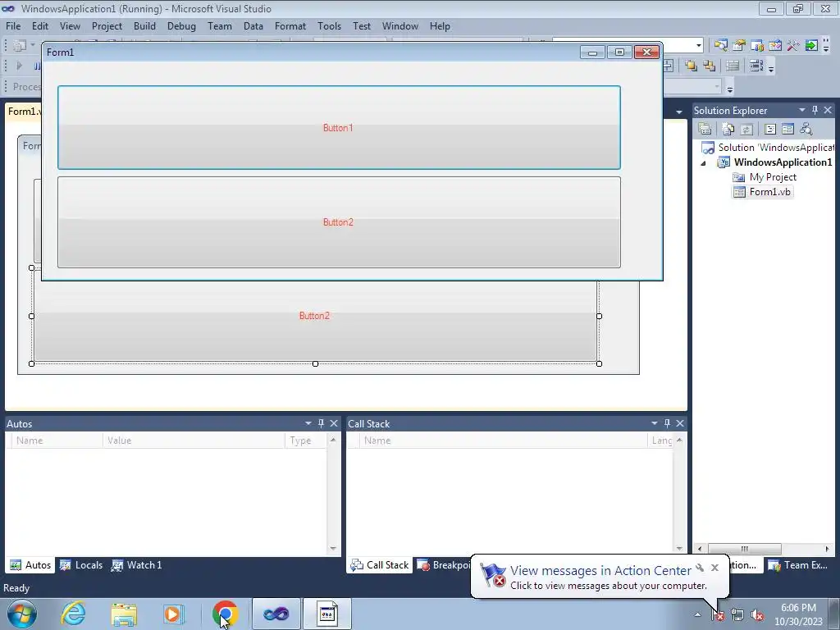The height and width of the screenshot is (630, 840).
Task: Click View Designer icon in Solution Explorer
Action: (787, 129)
